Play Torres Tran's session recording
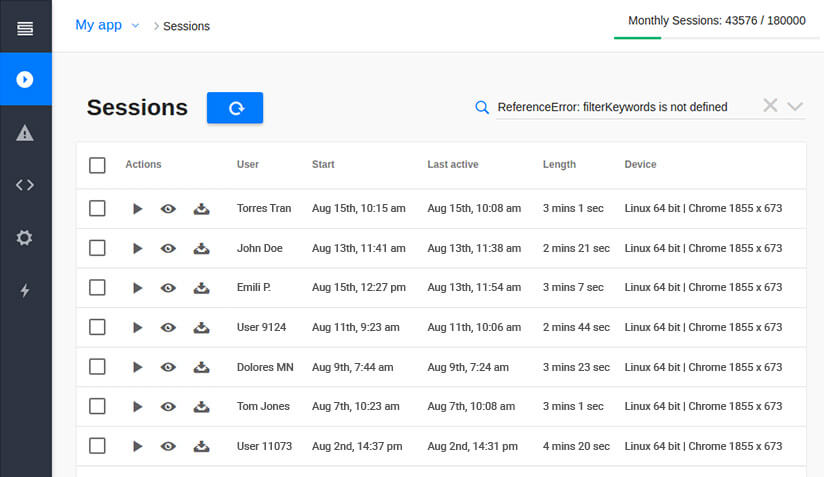Screen dimensions: 824x477 138,209
